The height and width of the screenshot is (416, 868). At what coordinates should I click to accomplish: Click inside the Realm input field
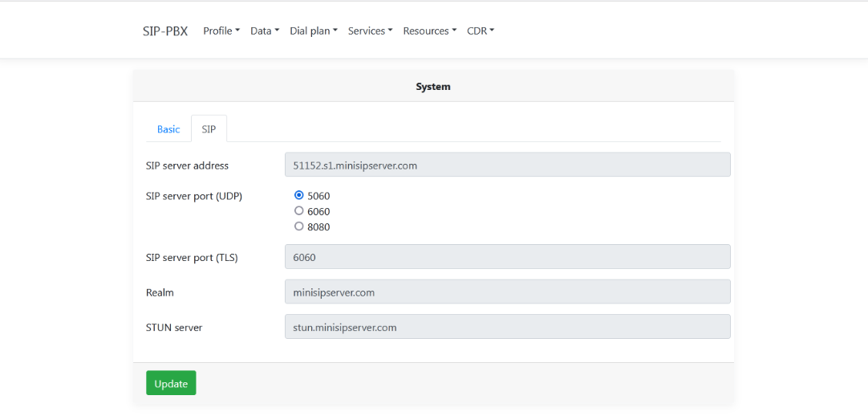click(x=508, y=292)
